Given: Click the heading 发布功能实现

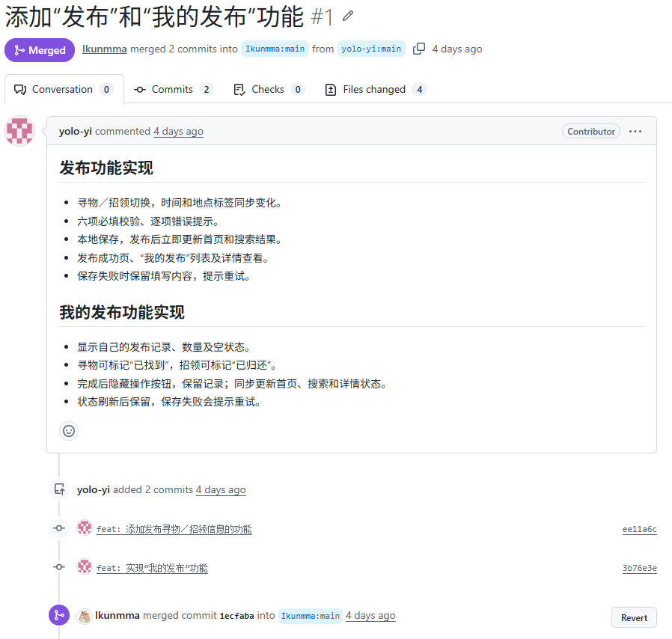Looking at the screenshot, I should click(106, 168).
